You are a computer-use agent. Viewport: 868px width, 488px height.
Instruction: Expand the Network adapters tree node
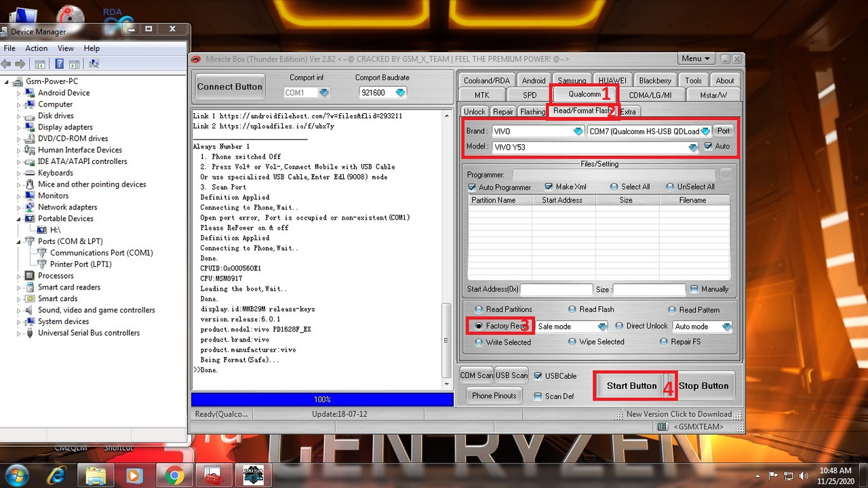19,207
